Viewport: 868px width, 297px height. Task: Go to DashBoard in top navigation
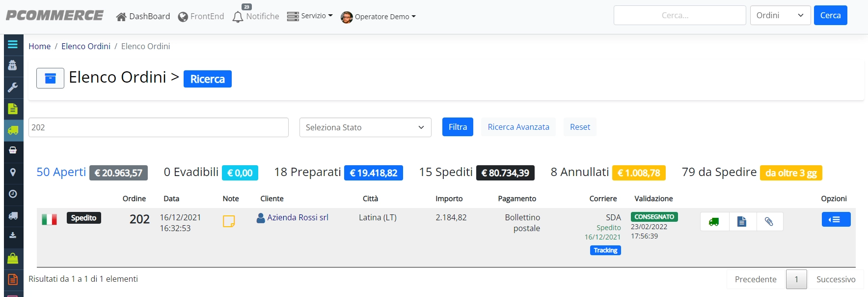pyautogui.click(x=143, y=17)
